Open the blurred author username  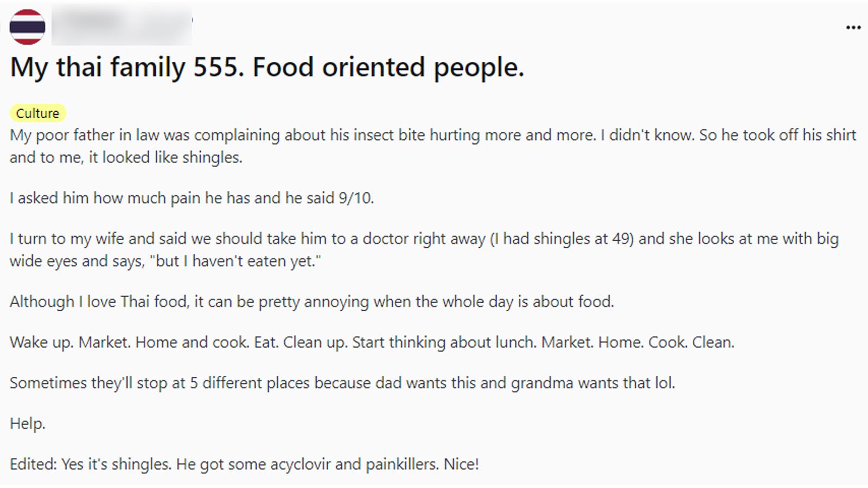point(122,25)
